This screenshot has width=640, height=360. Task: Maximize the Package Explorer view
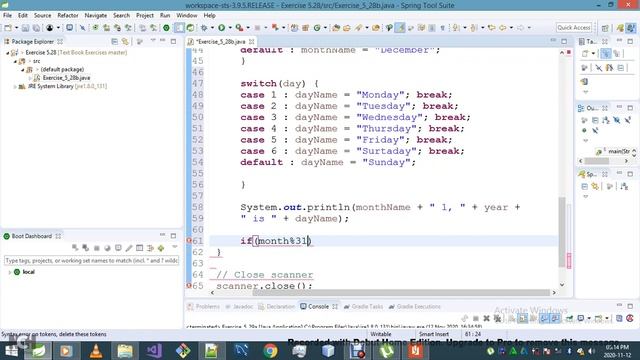(173, 42)
